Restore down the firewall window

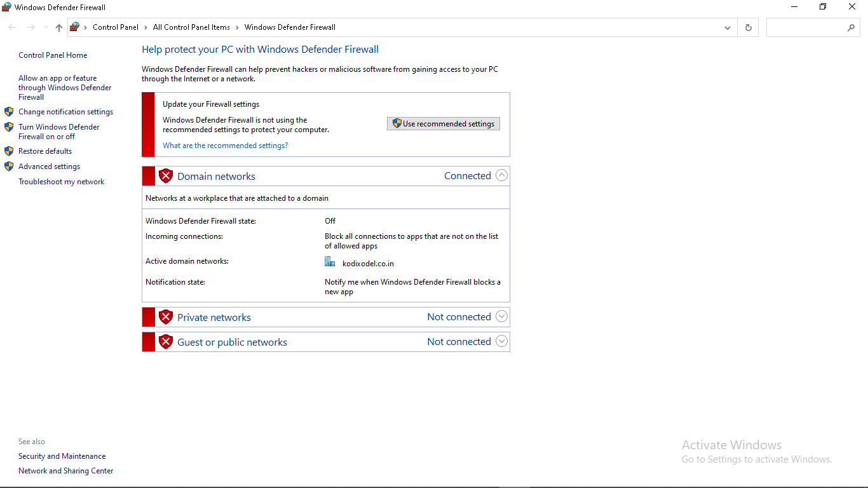click(823, 7)
